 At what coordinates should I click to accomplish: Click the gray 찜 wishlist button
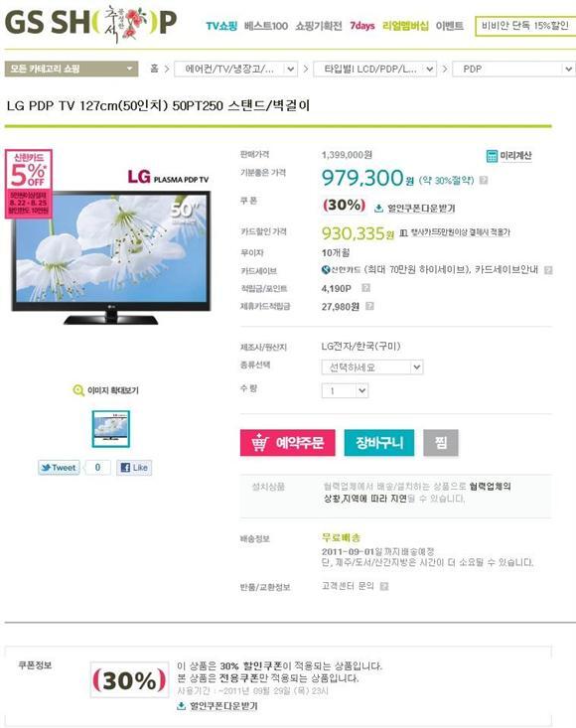(441, 443)
